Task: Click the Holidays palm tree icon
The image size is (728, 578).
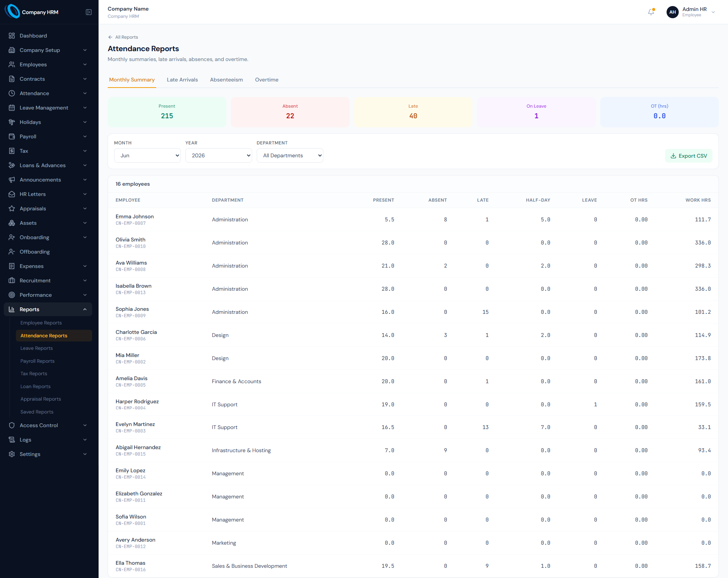Action: tap(12, 122)
